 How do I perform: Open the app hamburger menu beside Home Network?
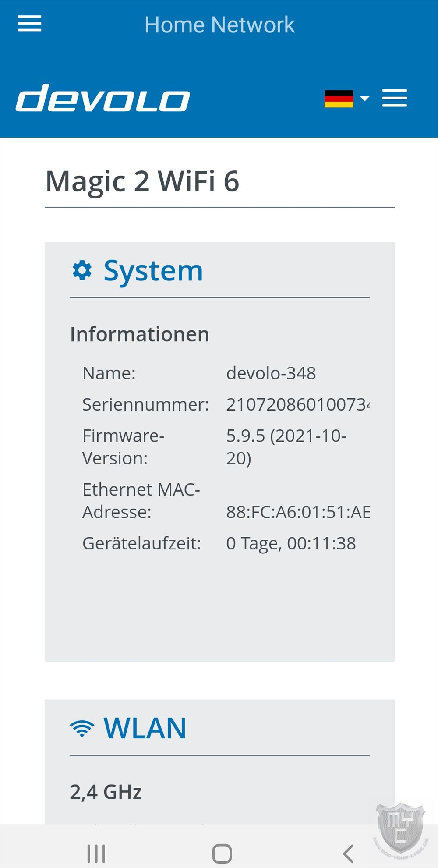[29, 24]
